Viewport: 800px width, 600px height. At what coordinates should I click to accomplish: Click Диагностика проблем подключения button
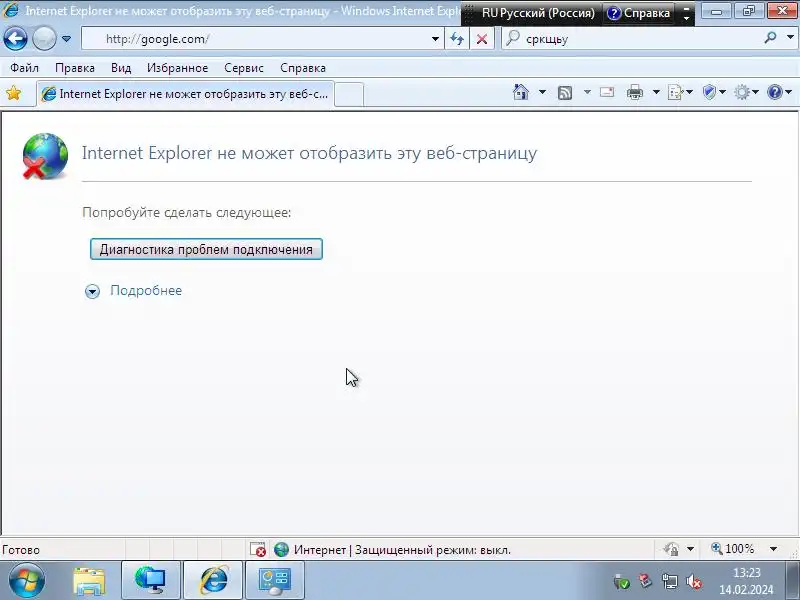click(x=206, y=249)
